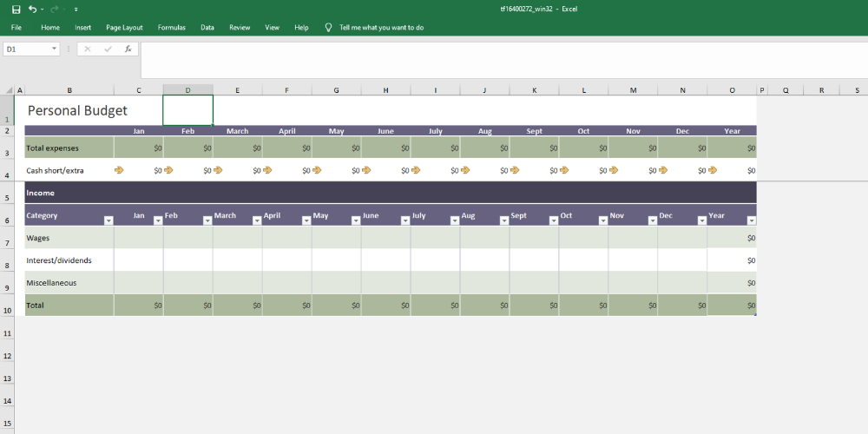868x434 pixels.
Task: Open the Formulas tab
Action: click(172, 27)
